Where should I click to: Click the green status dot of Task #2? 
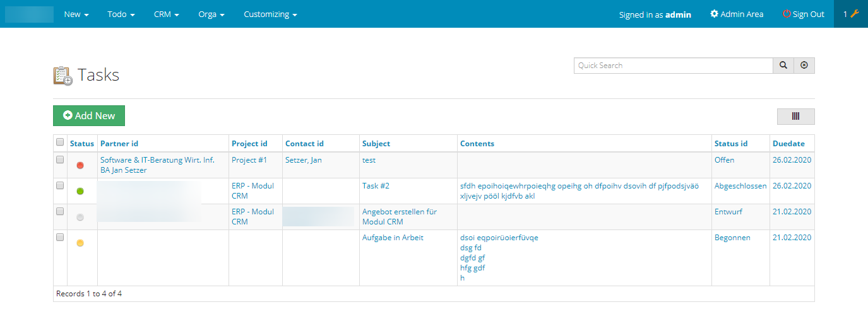click(80, 191)
